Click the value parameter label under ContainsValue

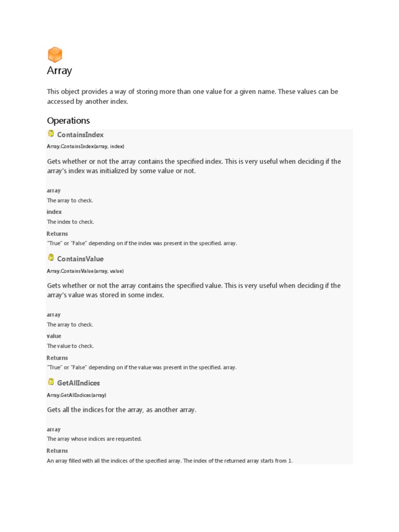[x=54, y=336]
